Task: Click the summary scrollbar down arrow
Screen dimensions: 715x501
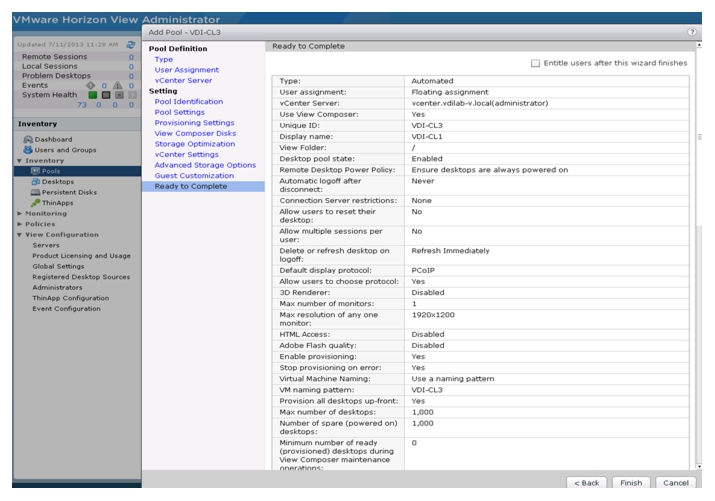Action: coord(699,466)
